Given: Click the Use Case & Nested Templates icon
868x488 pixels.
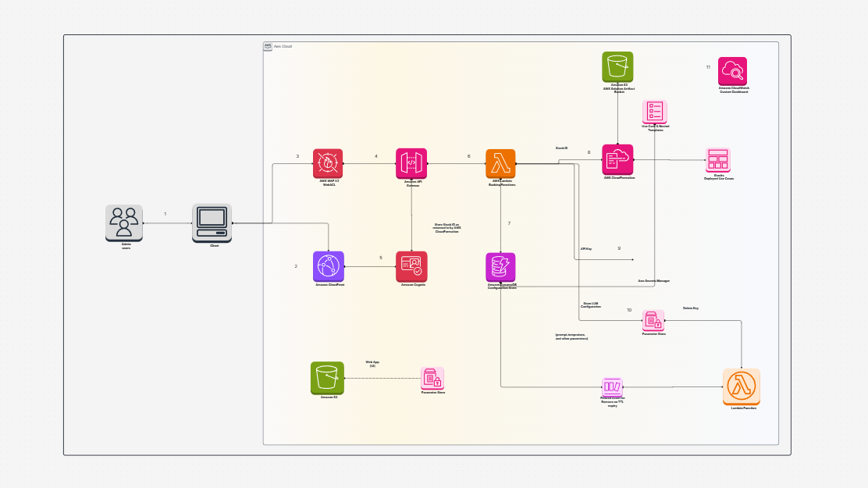Looking at the screenshot, I should coord(654,112).
